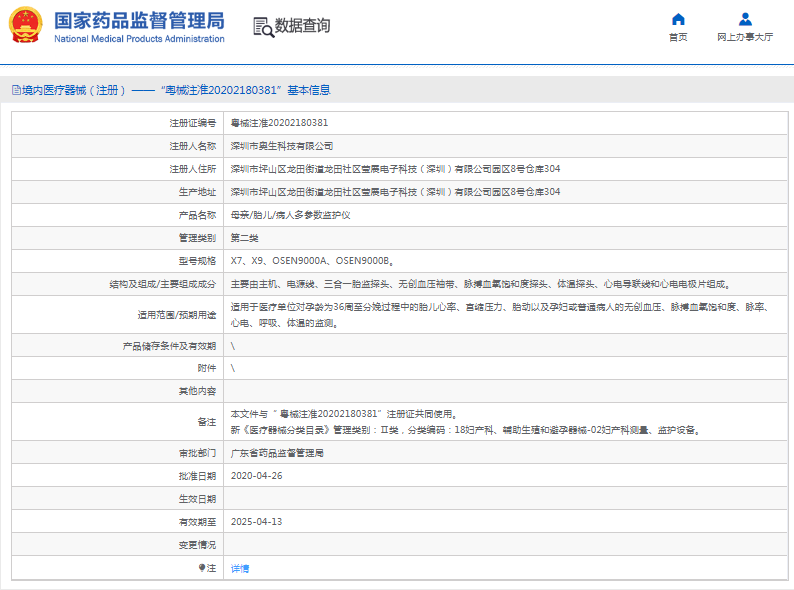Screen dimensions: 794x590
Task: Click the document icon before 境内医疗器械
Action: pos(16,90)
